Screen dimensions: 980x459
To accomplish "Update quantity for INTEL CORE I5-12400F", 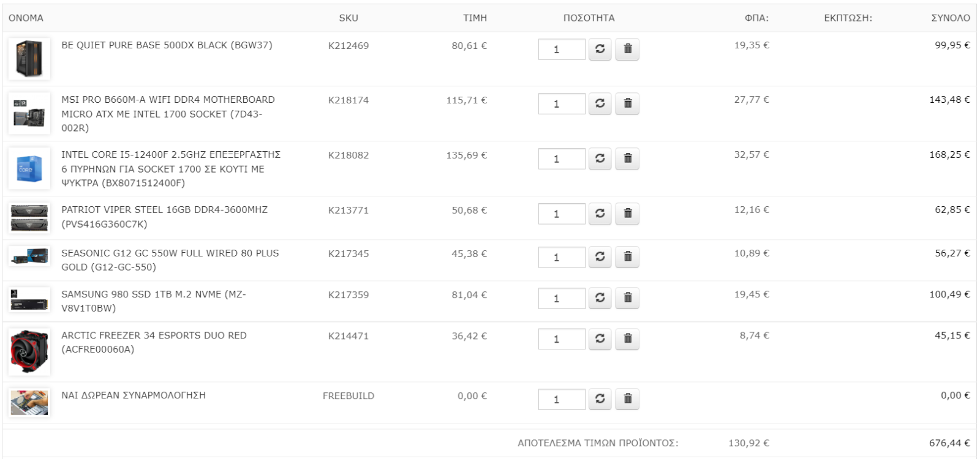I will pyautogui.click(x=600, y=159).
